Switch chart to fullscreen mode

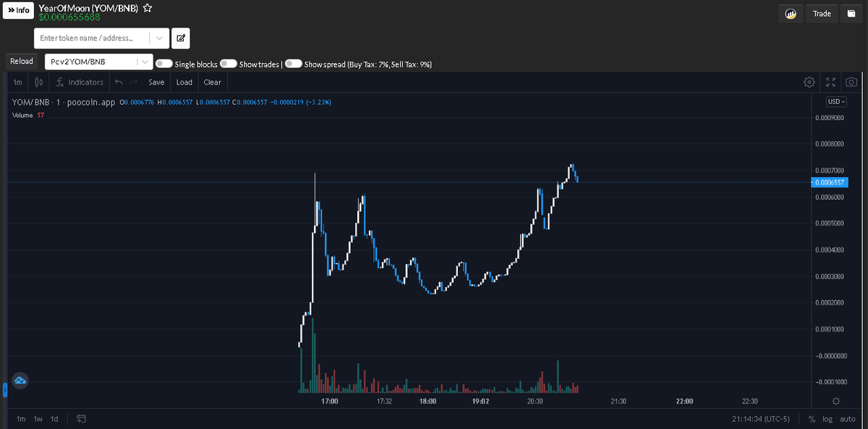click(831, 82)
